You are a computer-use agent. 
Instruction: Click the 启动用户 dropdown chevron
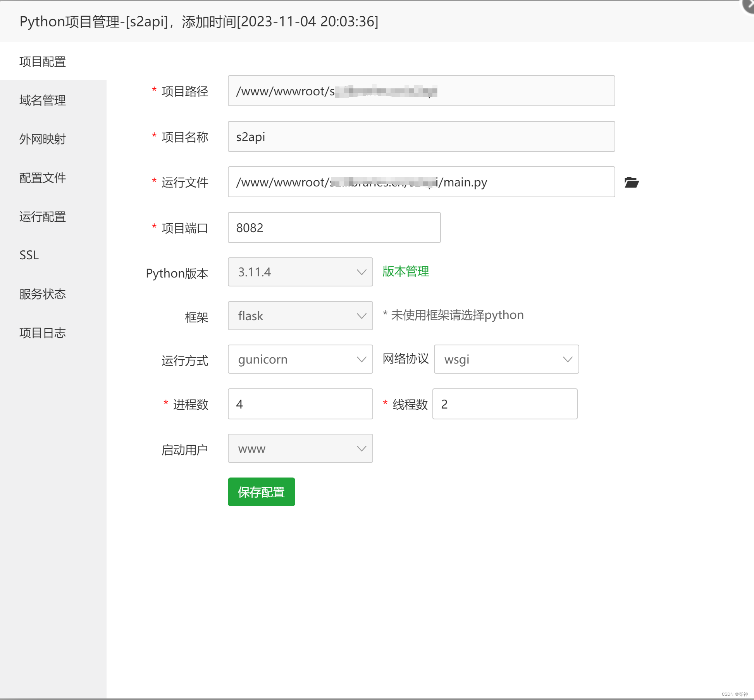point(361,448)
